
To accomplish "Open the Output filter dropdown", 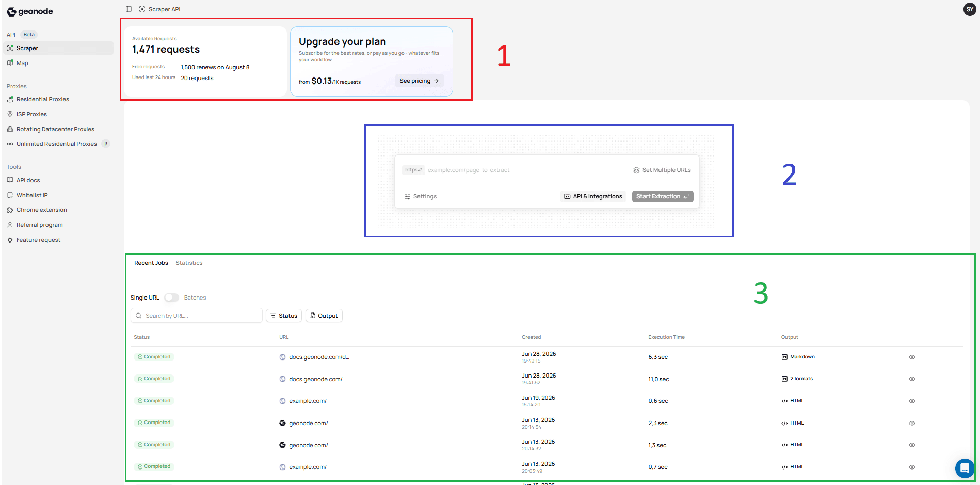I will [x=324, y=316].
